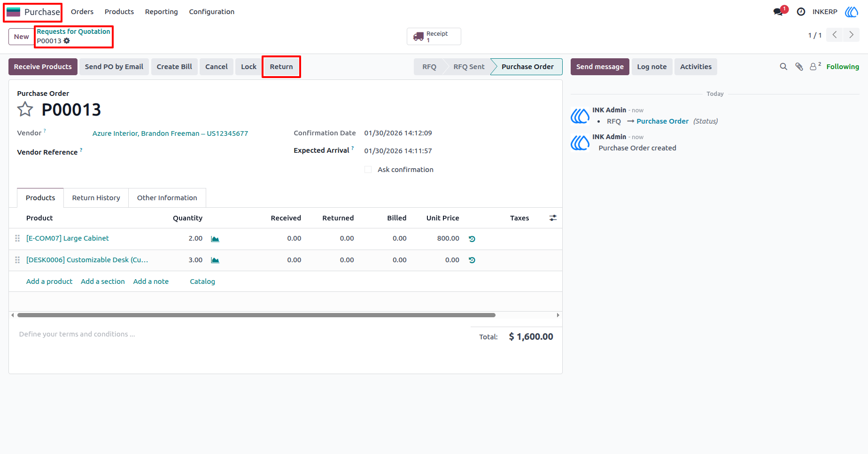Click price history icon for Customizable Desk
The height and width of the screenshot is (454, 868).
coord(472,260)
